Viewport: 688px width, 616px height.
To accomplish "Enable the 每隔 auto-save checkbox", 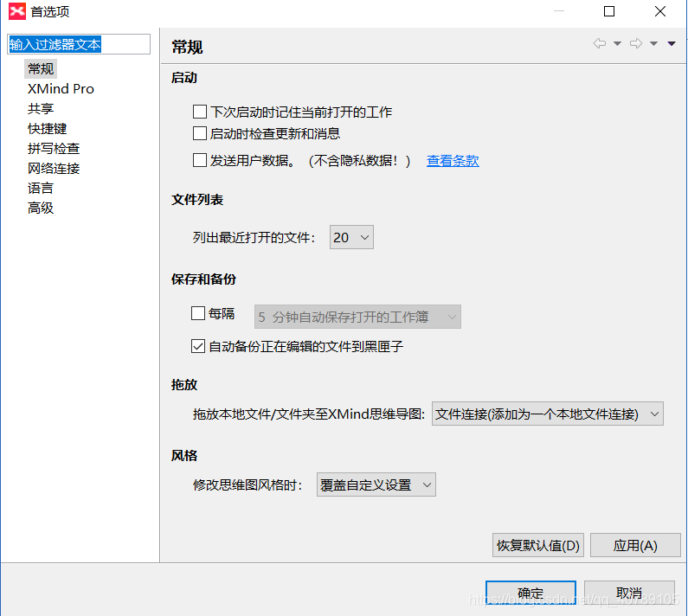I will tap(198, 313).
